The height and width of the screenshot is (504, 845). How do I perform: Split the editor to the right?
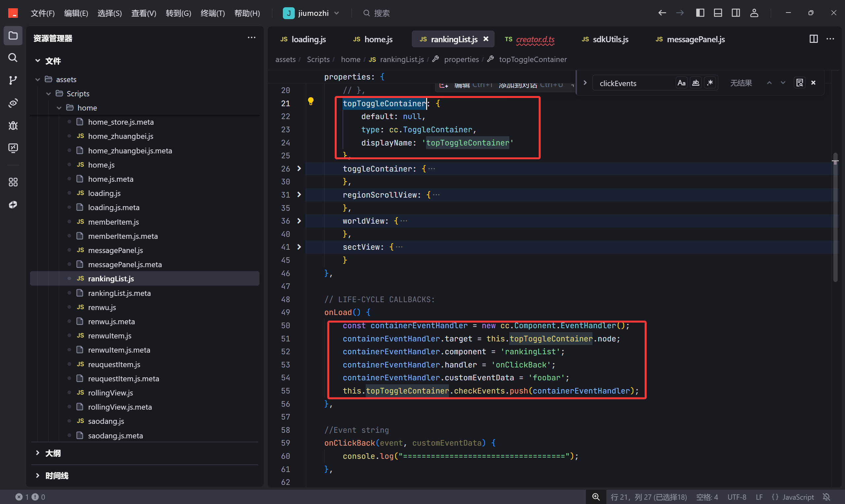pyautogui.click(x=813, y=39)
